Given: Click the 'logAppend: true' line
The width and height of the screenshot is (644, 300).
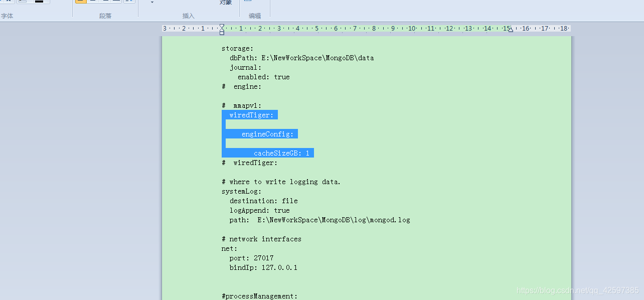Looking at the screenshot, I should [x=260, y=210].
